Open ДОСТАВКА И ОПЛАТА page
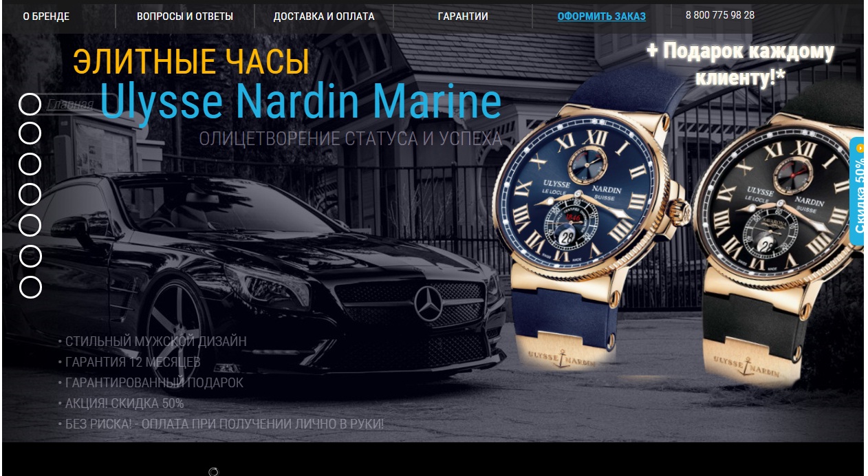Viewport: 868px width, 476px height. [324, 17]
